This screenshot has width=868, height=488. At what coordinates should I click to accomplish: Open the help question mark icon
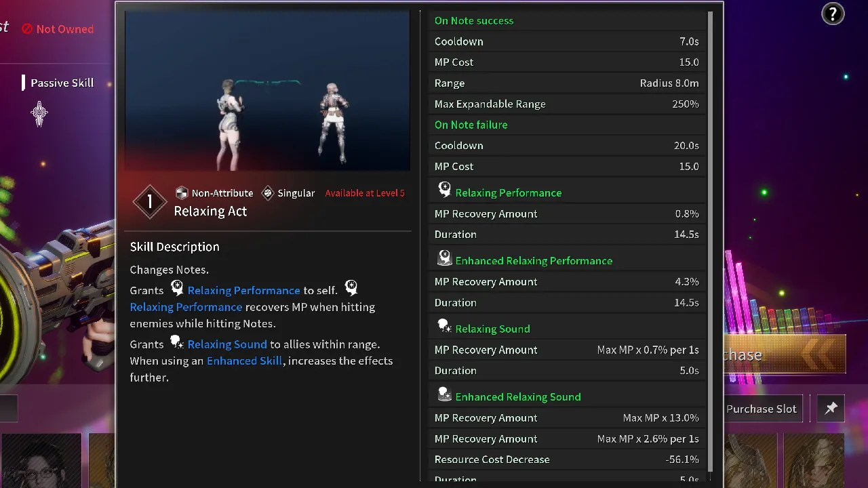(x=832, y=14)
